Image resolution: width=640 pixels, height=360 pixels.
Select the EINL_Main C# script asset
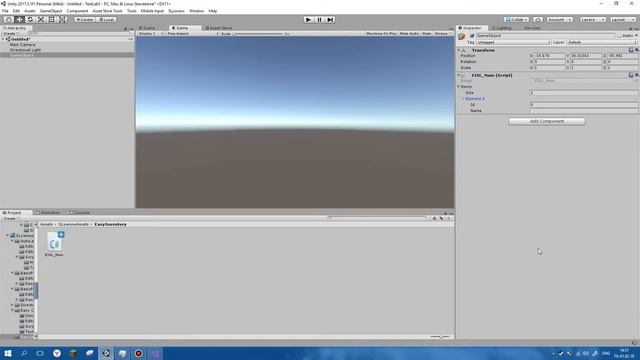coord(54,244)
